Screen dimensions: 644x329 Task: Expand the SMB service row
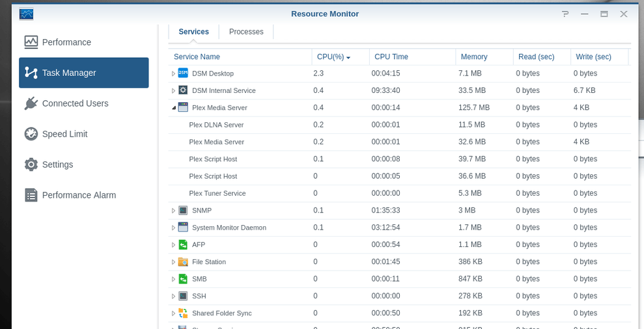[173, 279]
